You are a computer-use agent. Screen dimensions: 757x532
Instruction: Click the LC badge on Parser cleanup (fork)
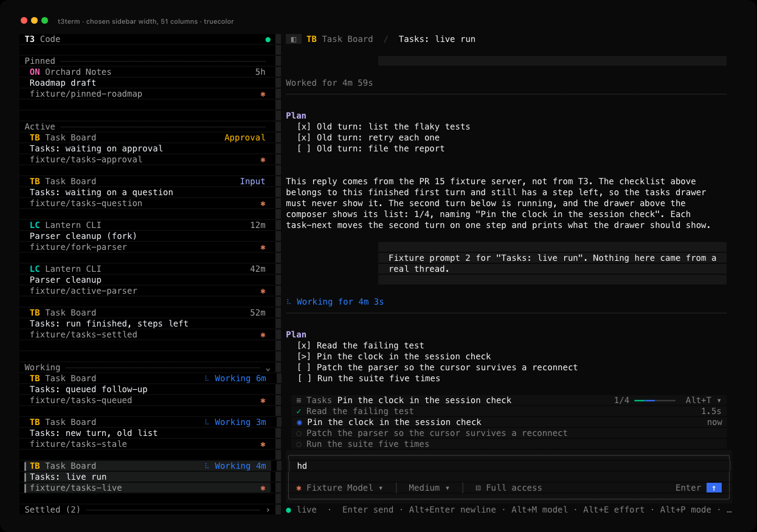35,225
